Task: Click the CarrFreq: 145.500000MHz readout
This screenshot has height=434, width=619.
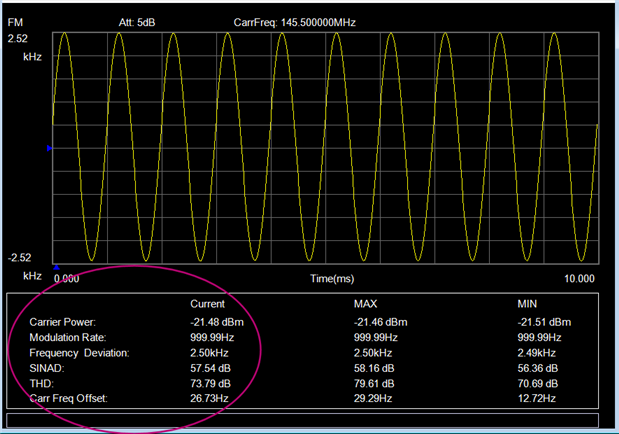Action: click(x=294, y=23)
